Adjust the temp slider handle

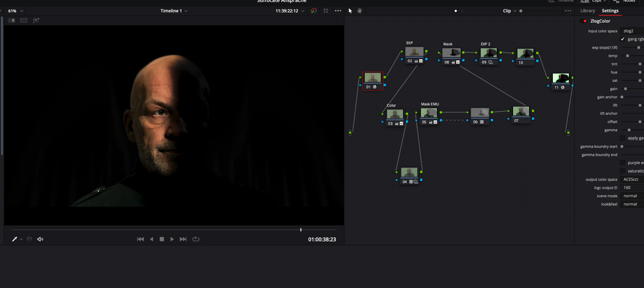[x=628, y=56]
